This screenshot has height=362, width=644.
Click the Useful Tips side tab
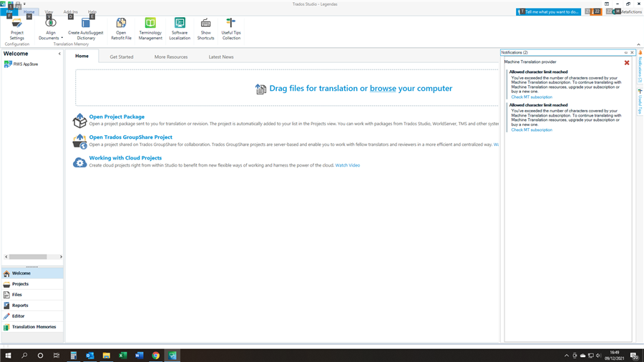click(x=640, y=101)
